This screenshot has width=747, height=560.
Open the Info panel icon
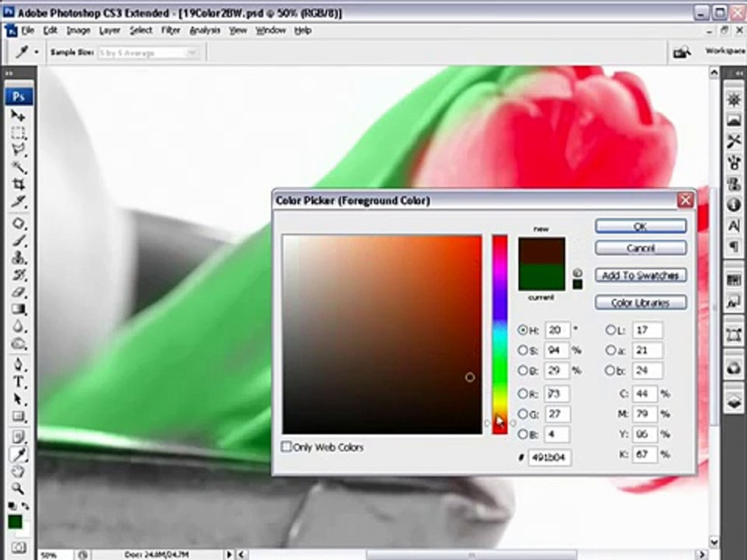[x=734, y=205]
